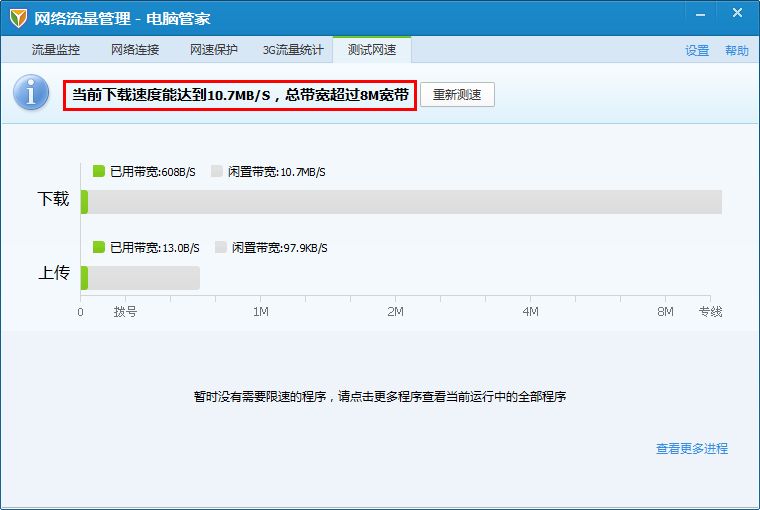Click the 电脑管家 shield logo icon
The height and width of the screenshot is (510, 760).
coord(18,18)
